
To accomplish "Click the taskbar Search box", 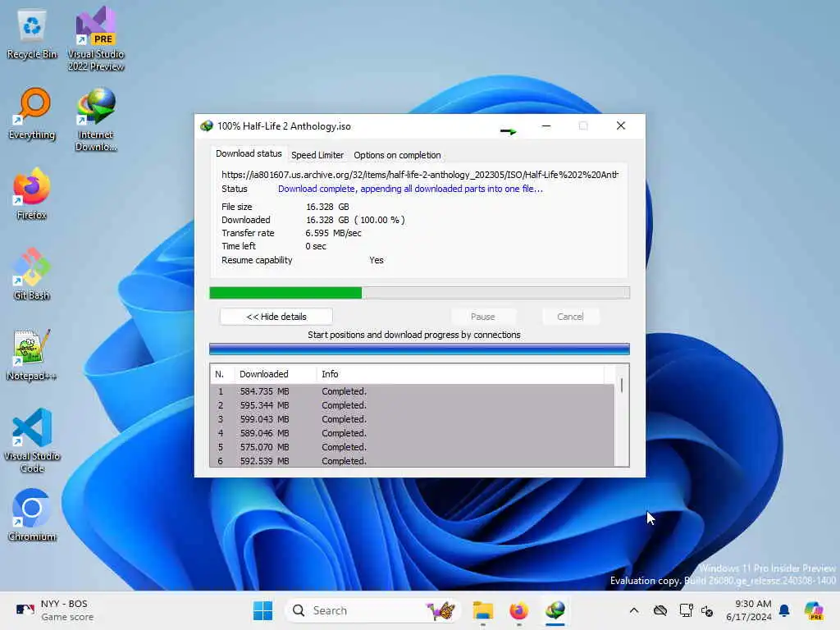I will 373,610.
